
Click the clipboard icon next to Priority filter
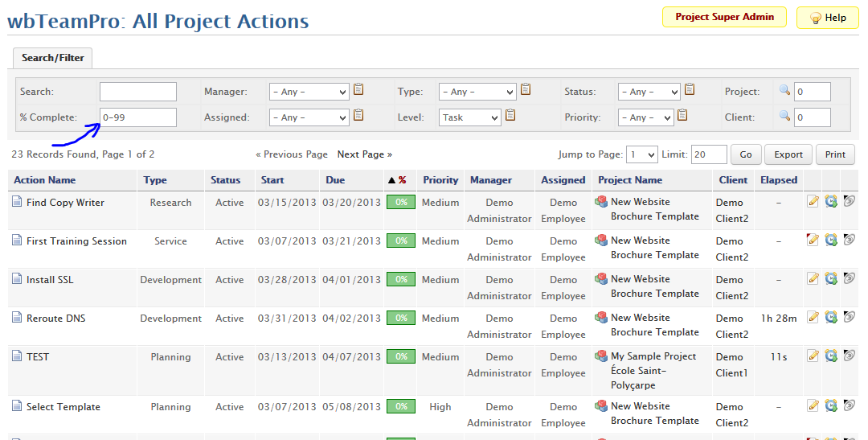683,116
